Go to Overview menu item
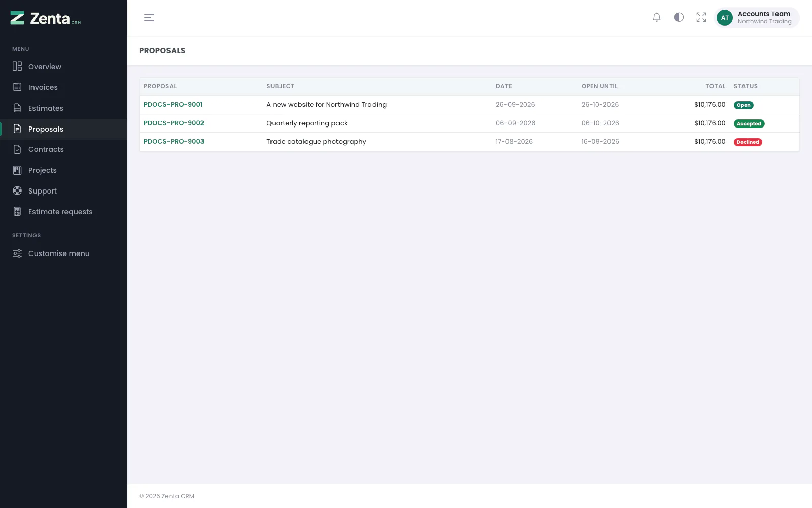Viewport: 812px width, 508px height. (x=45, y=67)
